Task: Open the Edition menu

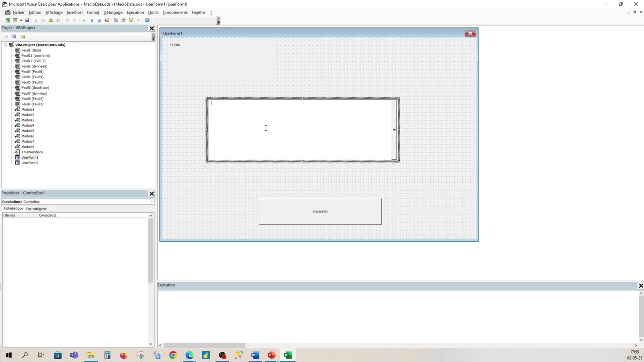Action: click(35, 12)
